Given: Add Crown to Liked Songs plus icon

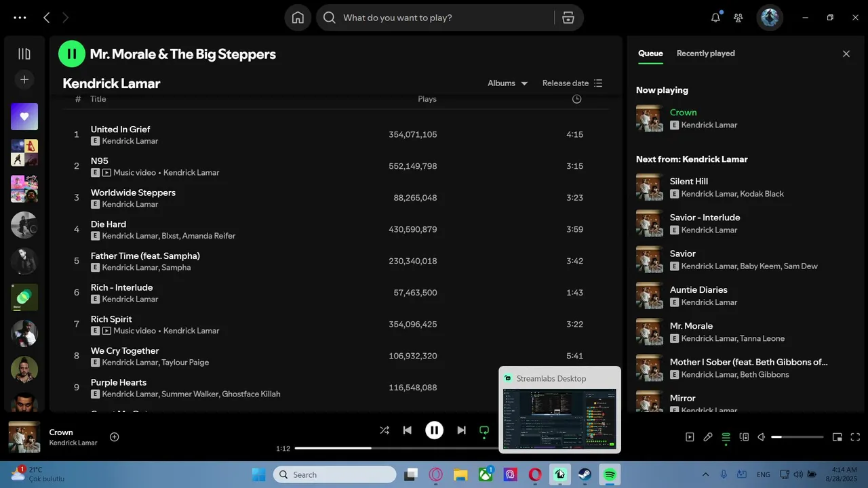Looking at the screenshot, I should 115,437.
